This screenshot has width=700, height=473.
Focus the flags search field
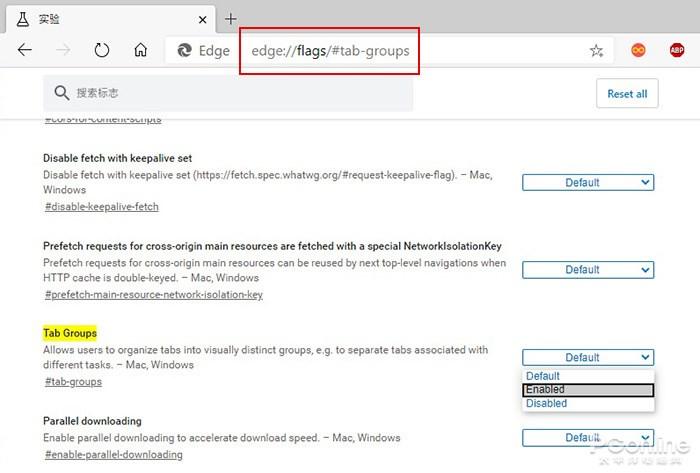(228, 93)
